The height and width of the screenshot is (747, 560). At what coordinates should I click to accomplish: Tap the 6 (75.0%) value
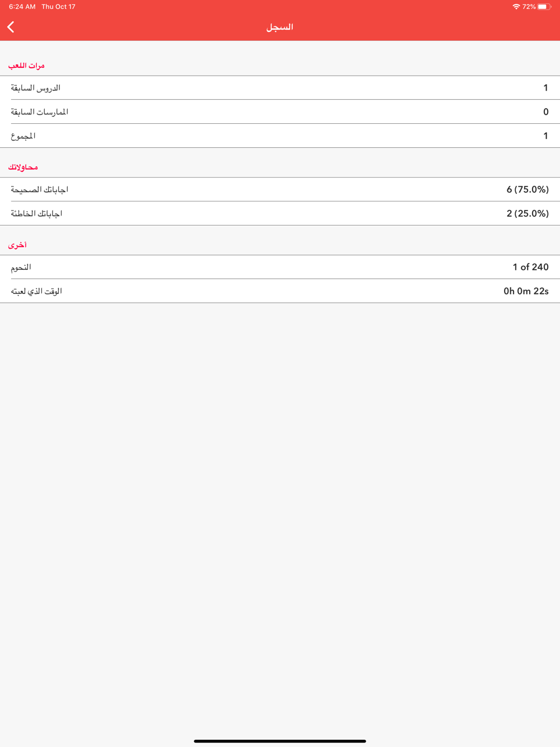click(528, 189)
